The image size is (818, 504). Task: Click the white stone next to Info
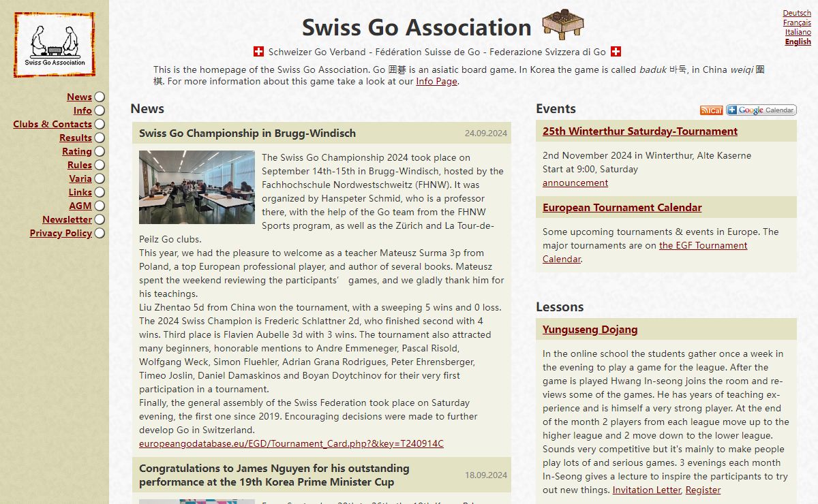[x=100, y=111]
